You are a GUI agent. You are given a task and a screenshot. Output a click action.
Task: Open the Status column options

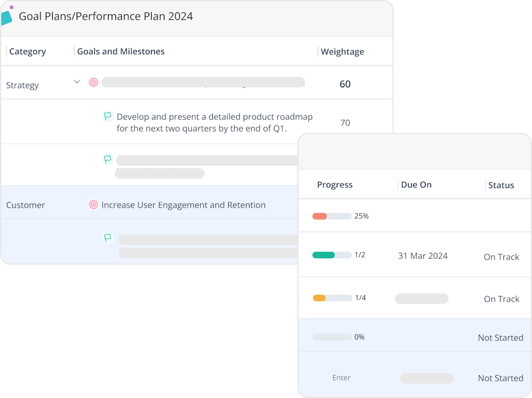(501, 185)
